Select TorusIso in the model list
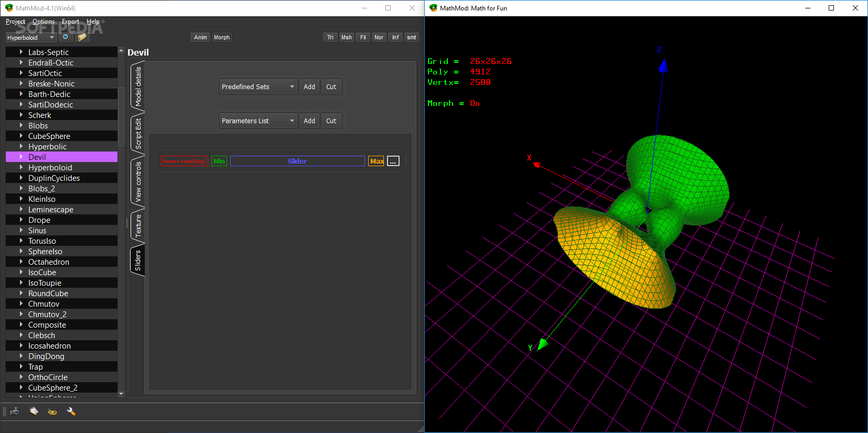The height and width of the screenshot is (433, 868). tap(42, 241)
